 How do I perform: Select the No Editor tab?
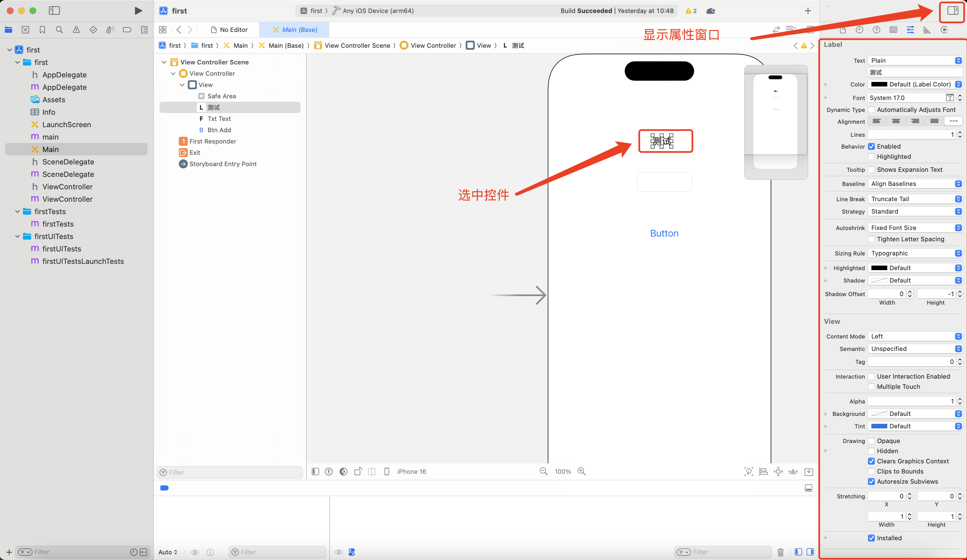tap(229, 30)
